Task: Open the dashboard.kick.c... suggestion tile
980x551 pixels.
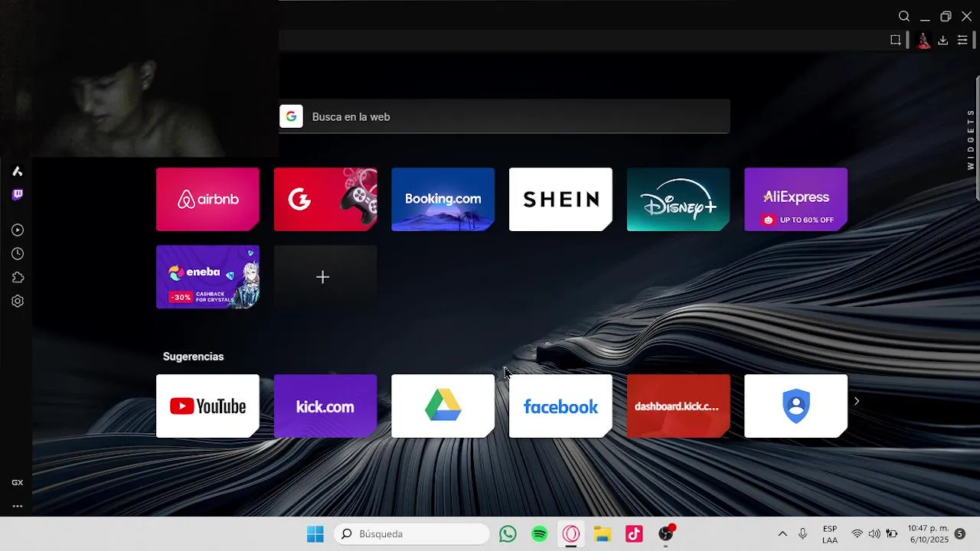Action: 678,406
